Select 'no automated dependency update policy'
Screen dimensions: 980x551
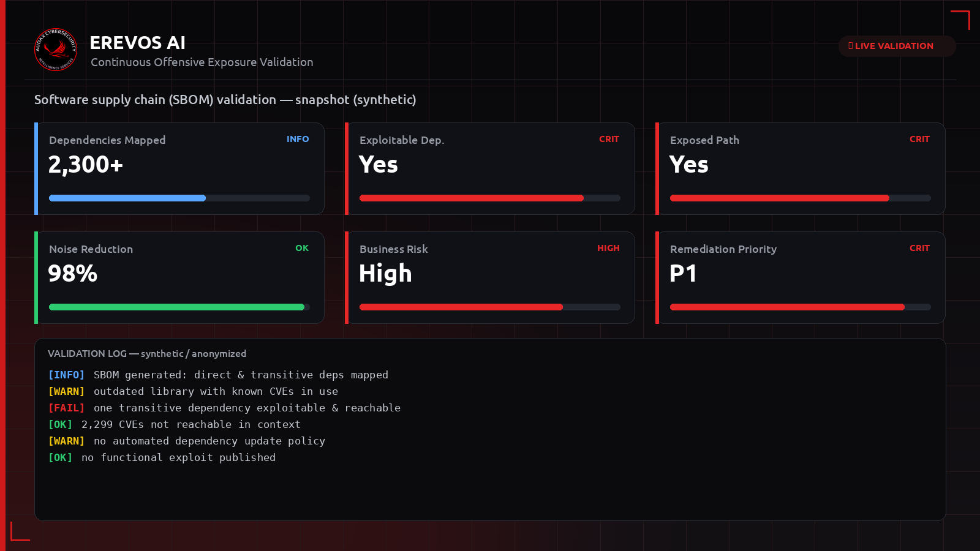(x=209, y=441)
